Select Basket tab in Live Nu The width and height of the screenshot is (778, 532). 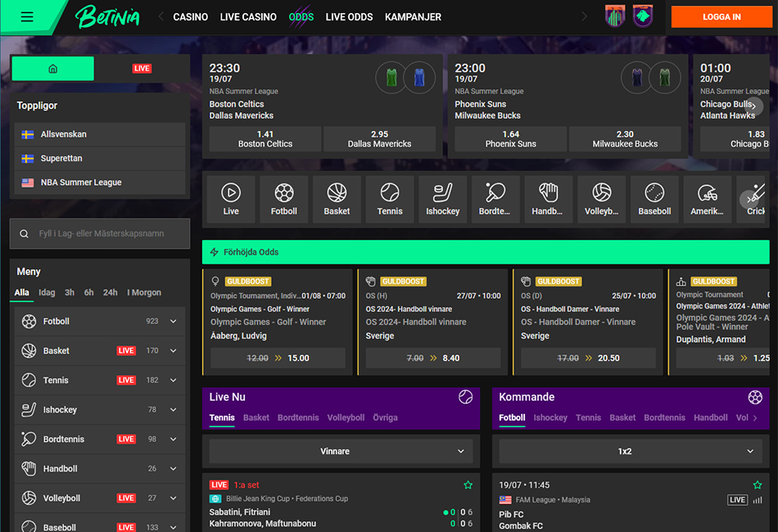coord(256,417)
